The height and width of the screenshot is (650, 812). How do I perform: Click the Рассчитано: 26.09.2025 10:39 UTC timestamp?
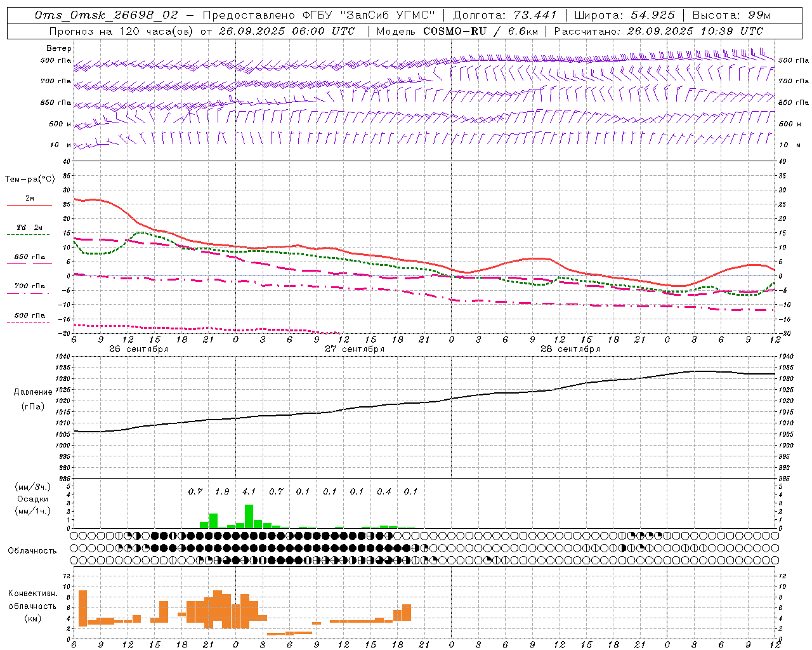click(658, 31)
